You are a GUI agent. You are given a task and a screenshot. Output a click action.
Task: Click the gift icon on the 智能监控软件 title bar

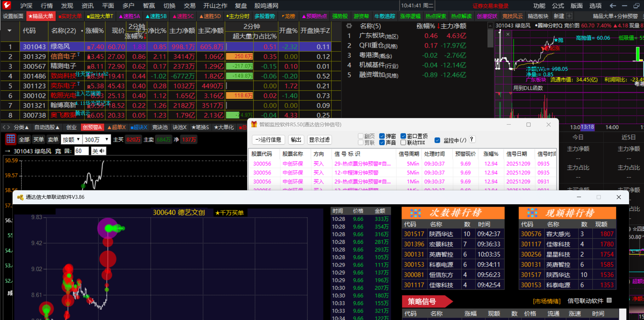coord(254,124)
